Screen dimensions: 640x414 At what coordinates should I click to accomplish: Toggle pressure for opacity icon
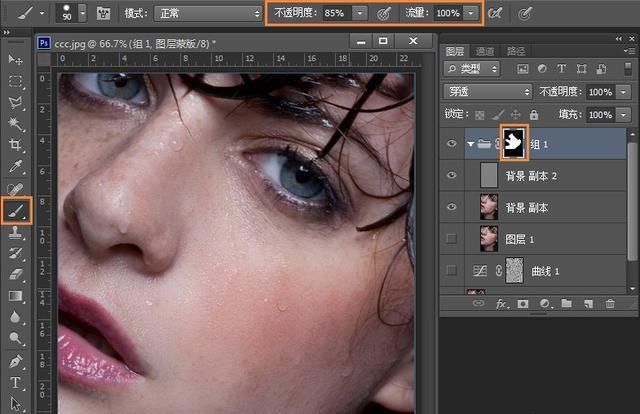(x=384, y=14)
